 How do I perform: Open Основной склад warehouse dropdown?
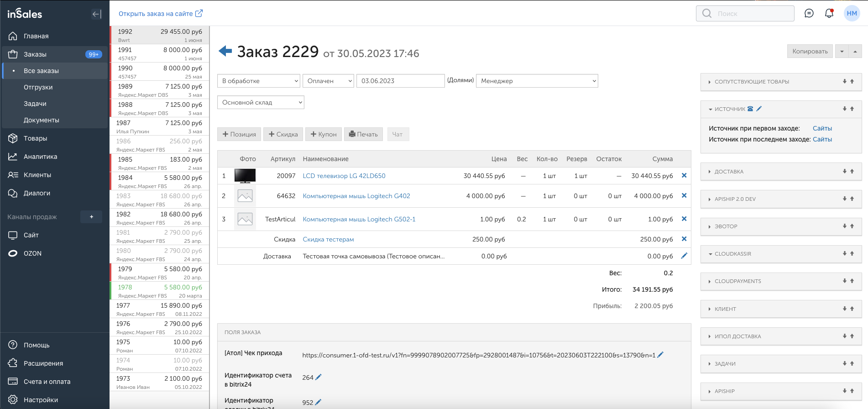point(261,102)
